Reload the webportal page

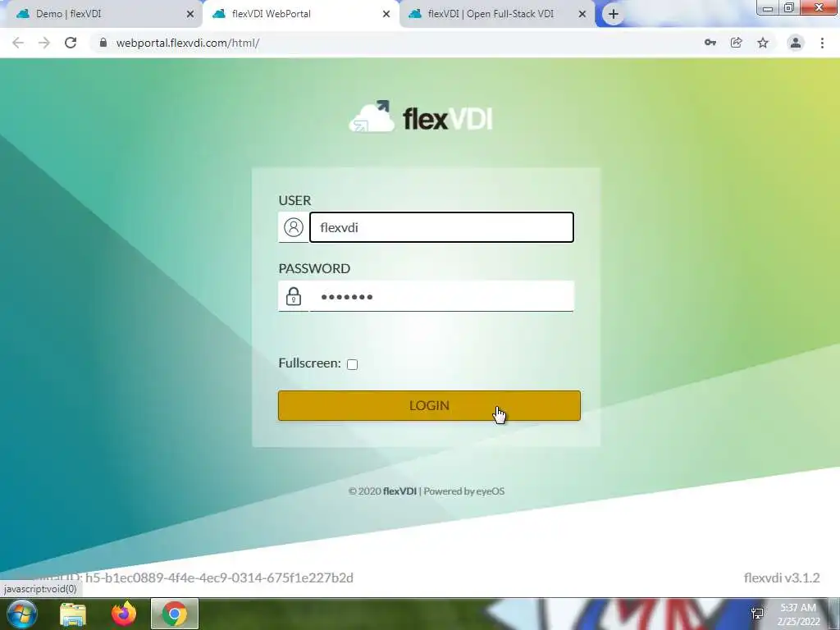point(71,43)
